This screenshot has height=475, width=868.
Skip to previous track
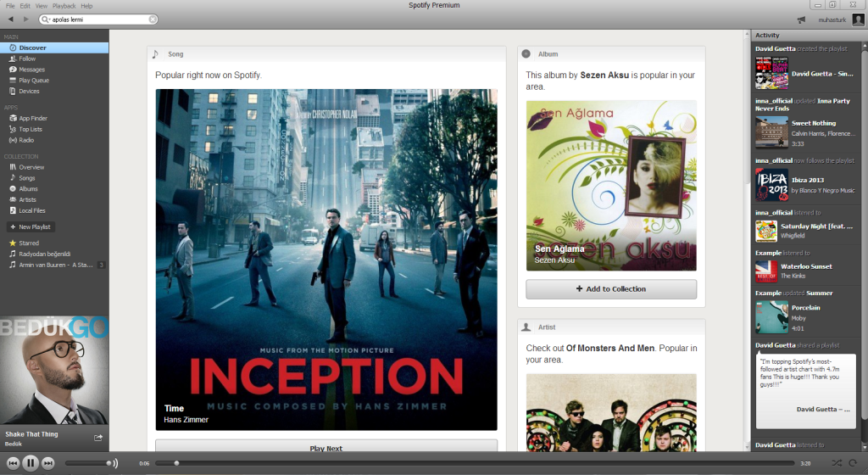coord(14,463)
